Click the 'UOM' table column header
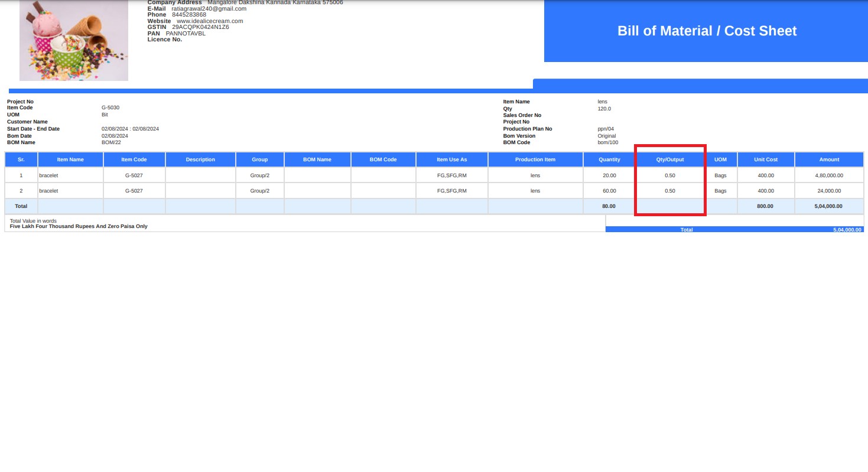The width and height of the screenshot is (868, 472). pos(720,159)
